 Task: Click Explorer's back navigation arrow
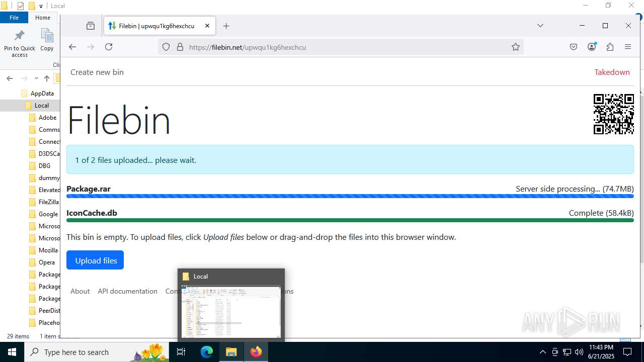point(10,78)
